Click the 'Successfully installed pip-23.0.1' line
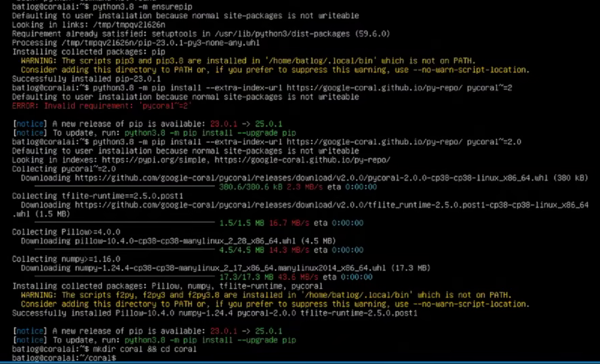This screenshot has width=600, height=364. (x=87, y=79)
